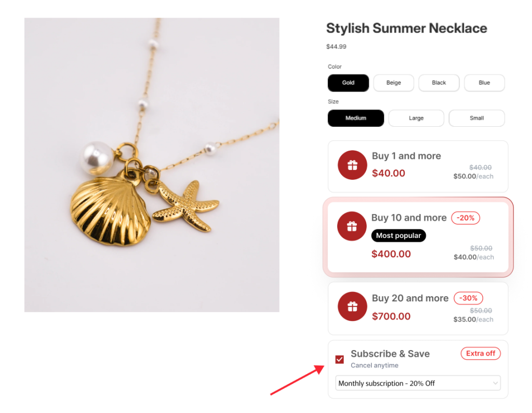Viewport: 532px width, 413px height.
Task: Select the Gold color option
Action: pos(348,83)
